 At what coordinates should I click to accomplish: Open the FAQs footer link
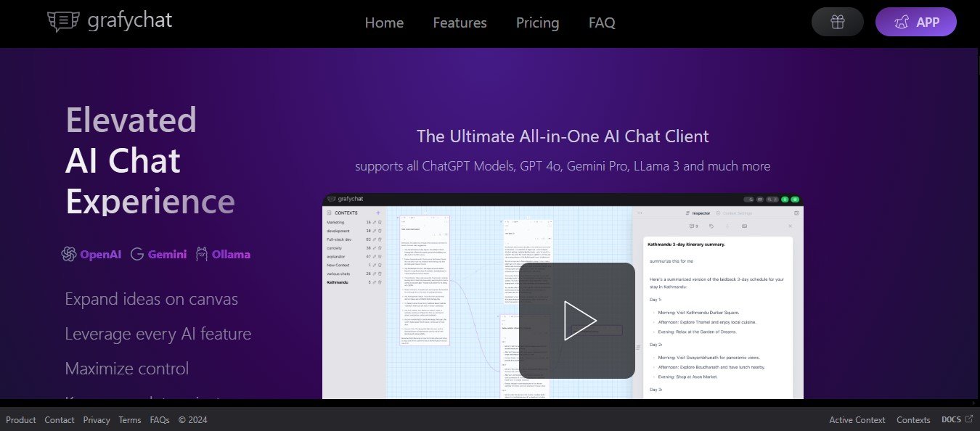[x=160, y=419]
